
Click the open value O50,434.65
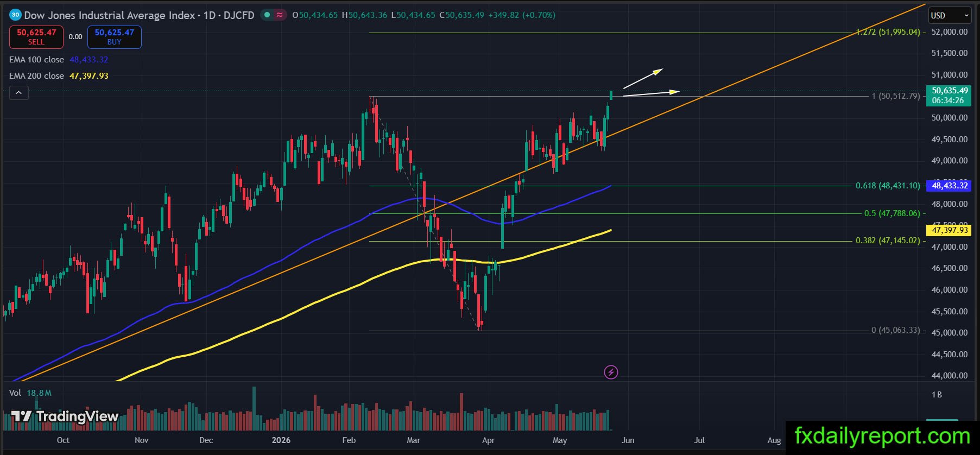coord(315,15)
